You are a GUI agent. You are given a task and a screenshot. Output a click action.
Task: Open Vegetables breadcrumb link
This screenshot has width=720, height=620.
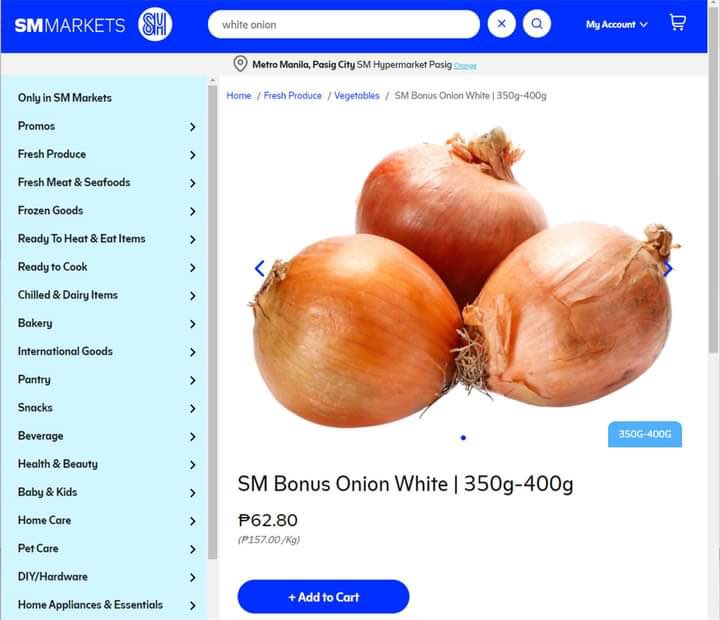357,96
